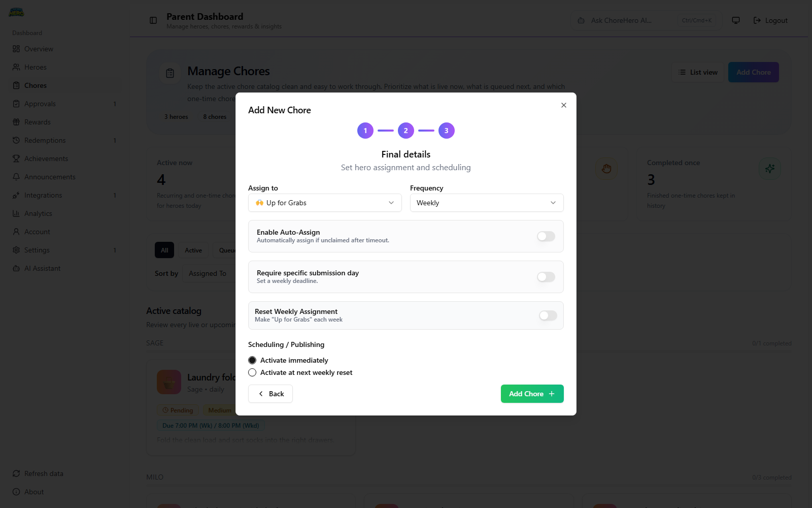This screenshot has width=812, height=508.
Task: Select Approvals from the sidebar
Action: 40,103
